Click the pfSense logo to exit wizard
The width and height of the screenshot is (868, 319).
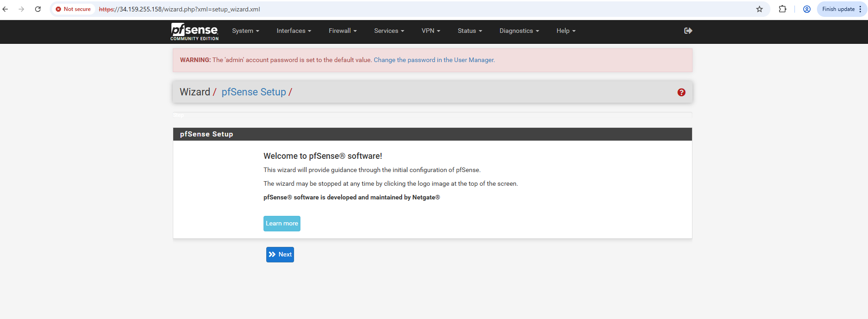point(195,31)
